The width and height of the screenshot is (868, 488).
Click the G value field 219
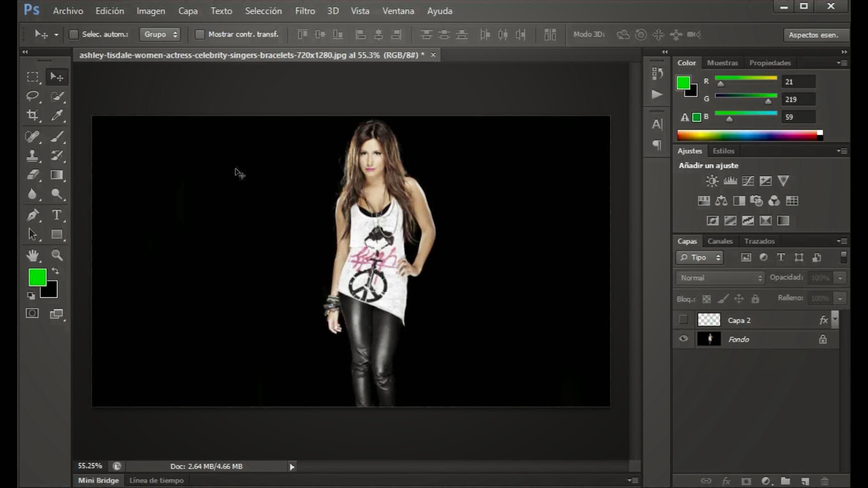[x=799, y=99]
